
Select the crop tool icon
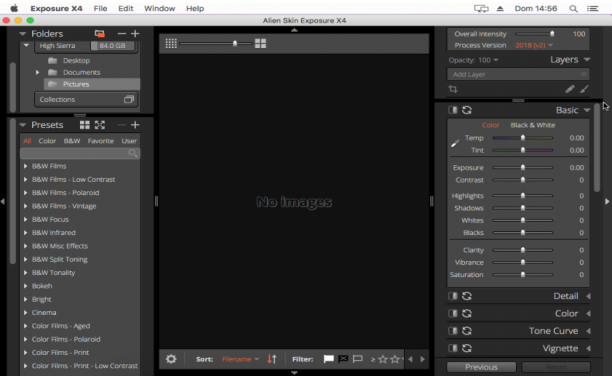[453, 89]
